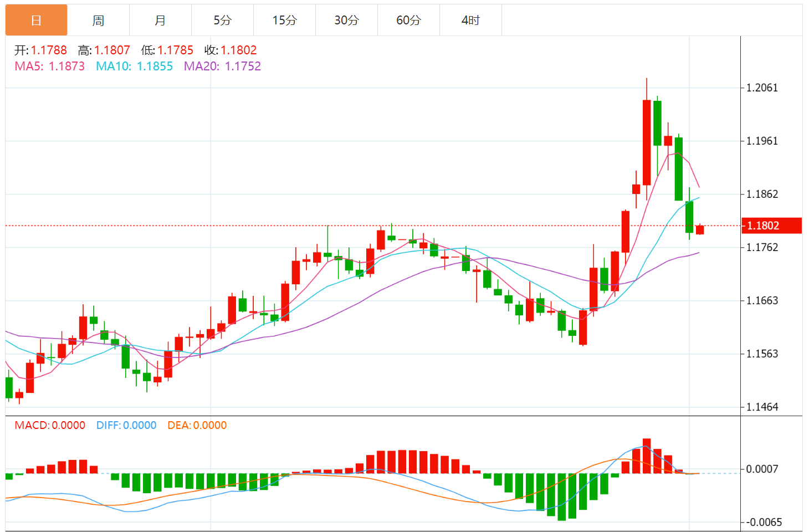Click the tallest red MACD histogram bar
This screenshot has height=532, width=809.
tap(647, 456)
